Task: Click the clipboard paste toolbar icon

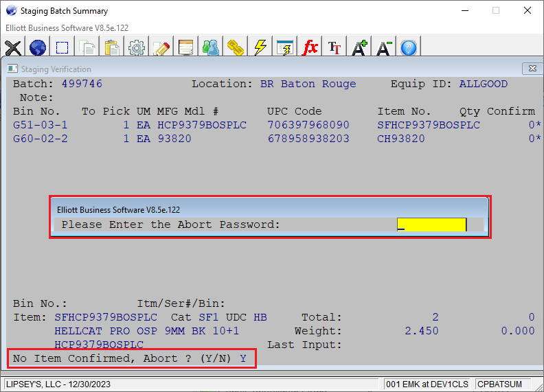Action: [x=112, y=47]
